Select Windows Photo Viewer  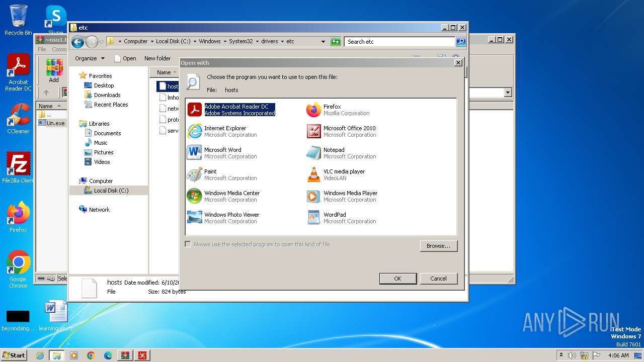[x=223, y=218]
